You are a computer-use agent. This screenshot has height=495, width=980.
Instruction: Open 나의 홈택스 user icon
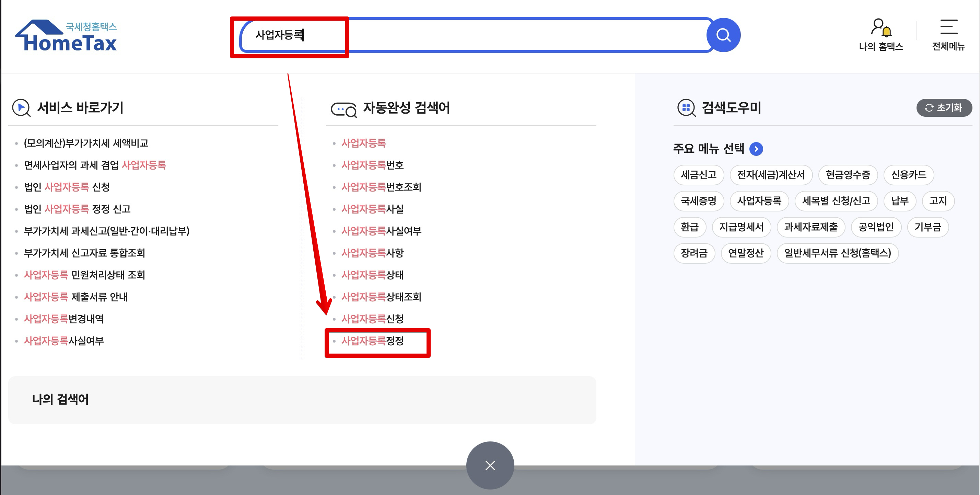click(x=880, y=28)
